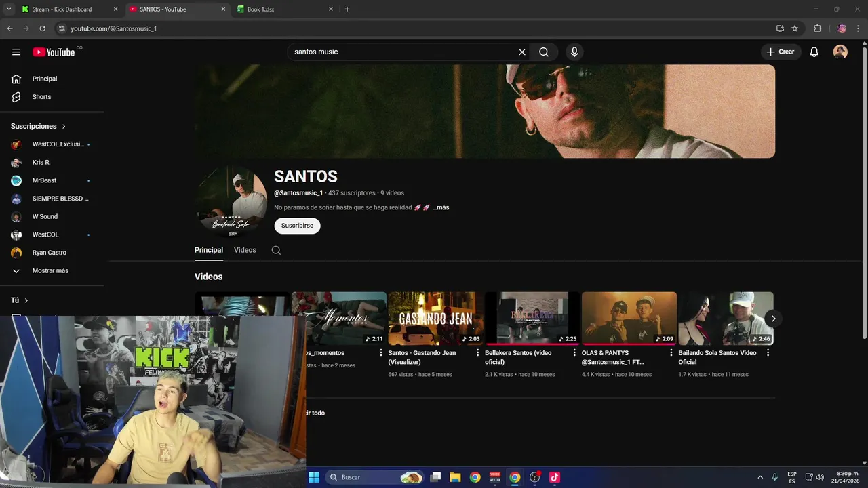Start voice search with the microphone
This screenshot has height=488, width=868.
pos(574,52)
